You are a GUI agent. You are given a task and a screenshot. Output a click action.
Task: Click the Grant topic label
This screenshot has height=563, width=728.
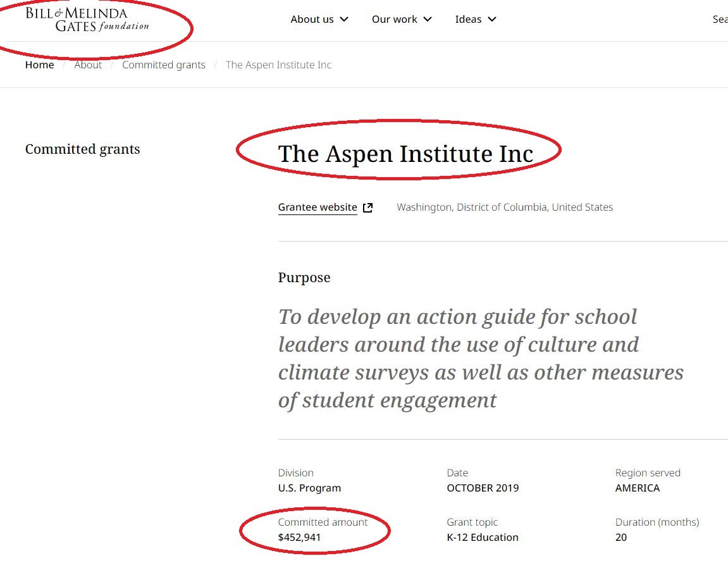[472, 522]
